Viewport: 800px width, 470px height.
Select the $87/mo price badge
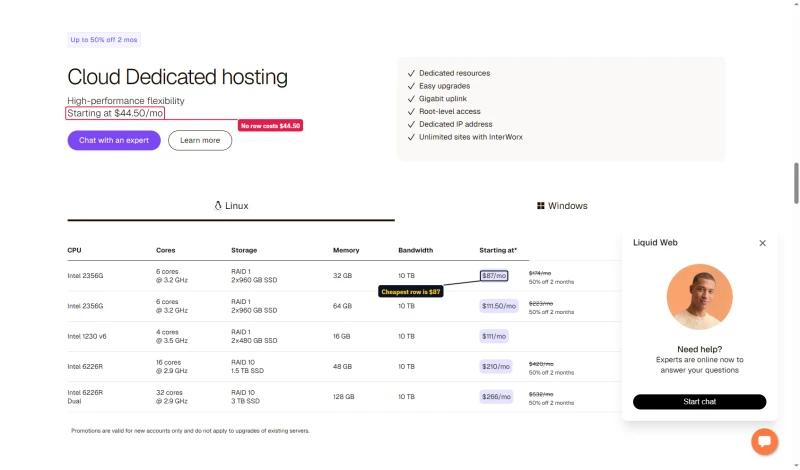(494, 276)
